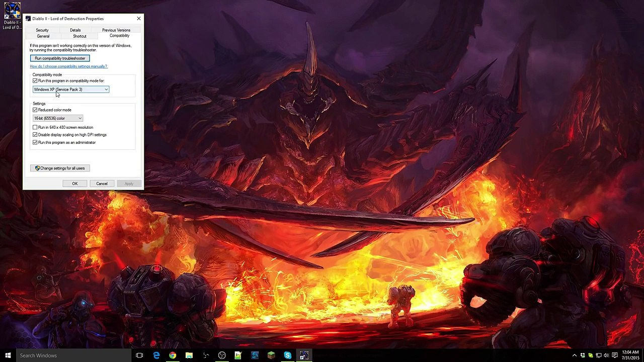Image resolution: width=644 pixels, height=362 pixels.
Task: Click the Search Windows box
Action: coord(73,355)
